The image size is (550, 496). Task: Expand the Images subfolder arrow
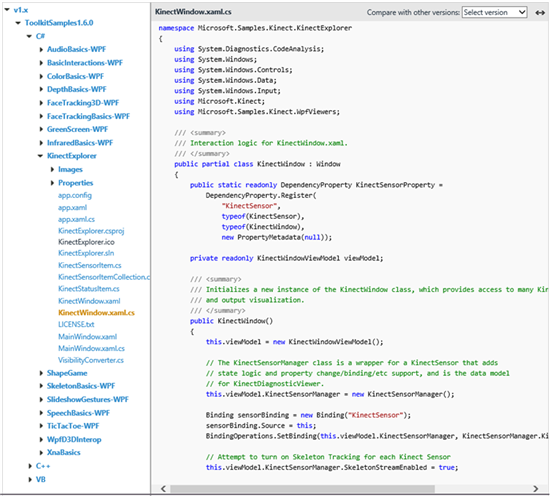pyautogui.click(x=52, y=170)
